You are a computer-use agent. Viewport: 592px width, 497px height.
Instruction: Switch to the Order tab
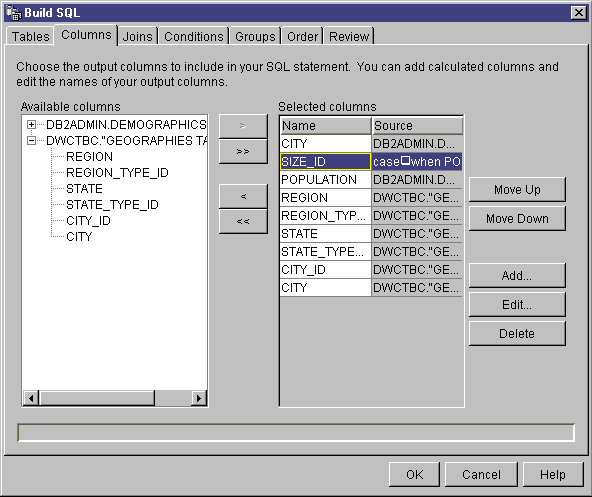[302, 37]
